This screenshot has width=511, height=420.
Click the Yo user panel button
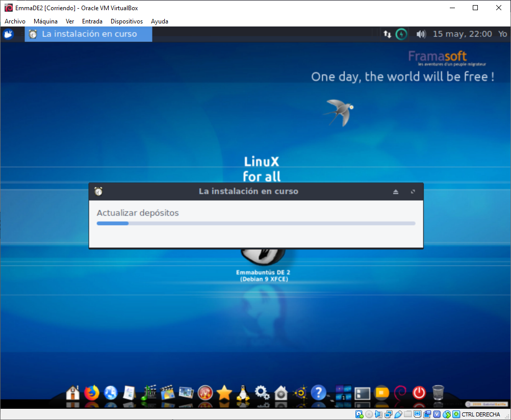click(x=502, y=34)
